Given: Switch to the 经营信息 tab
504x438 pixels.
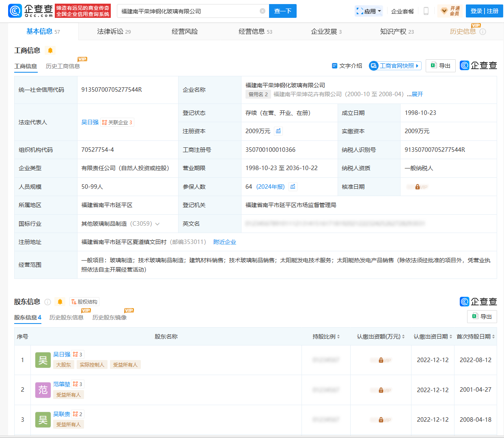Looking at the screenshot, I should pyautogui.click(x=255, y=31).
